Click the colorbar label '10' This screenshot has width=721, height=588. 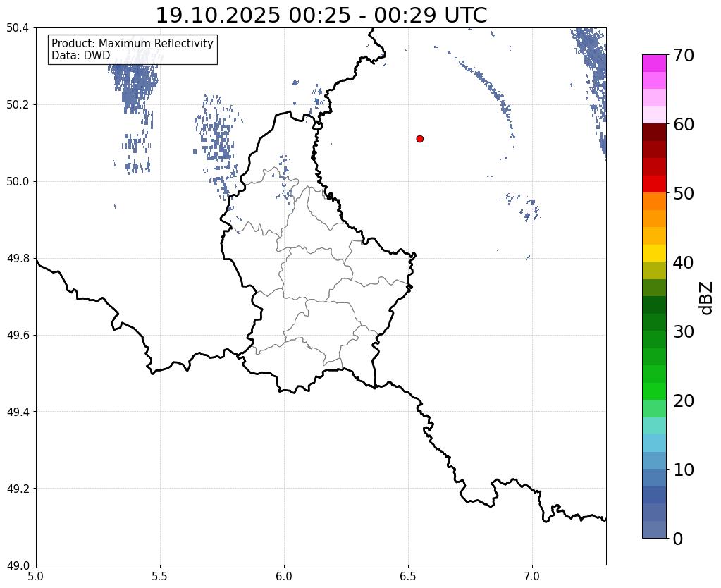point(683,470)
